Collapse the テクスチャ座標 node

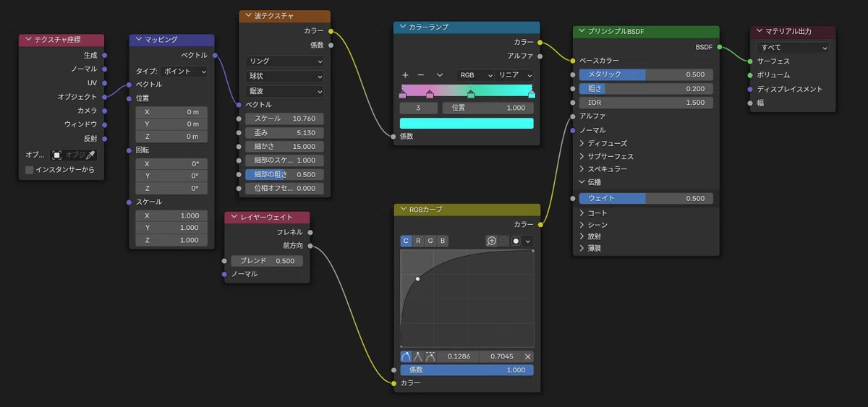[29, 40]
